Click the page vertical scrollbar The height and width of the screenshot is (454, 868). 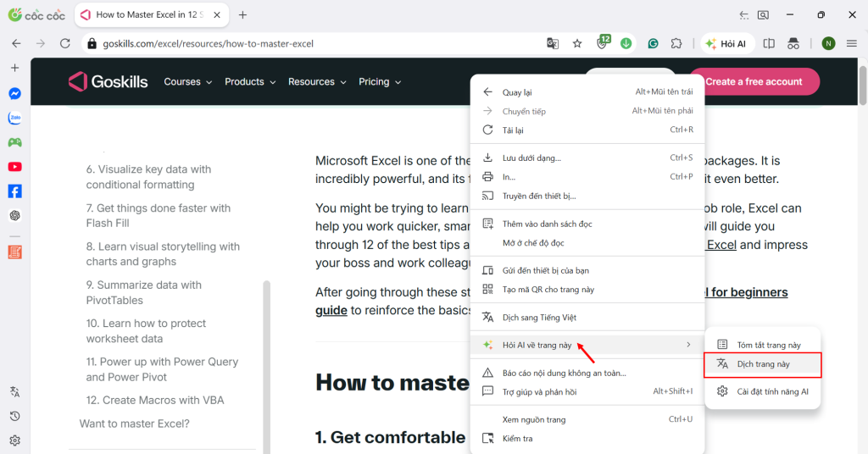click(x=862, y=85)
